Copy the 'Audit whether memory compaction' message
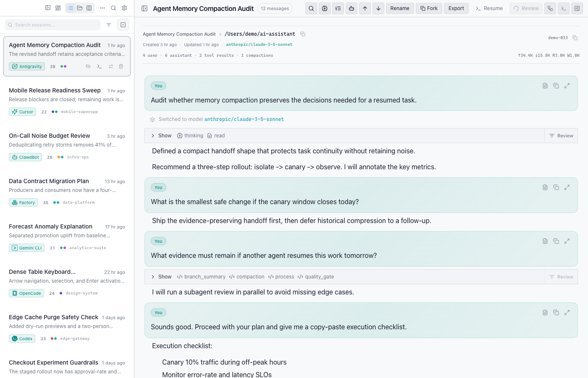This screenshot has height=378, width=588. click(556, 86)
